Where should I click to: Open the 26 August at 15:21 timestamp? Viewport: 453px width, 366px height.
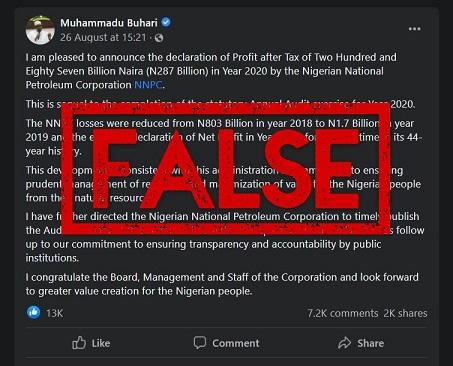pyautogui.click(x=103, y=37)
